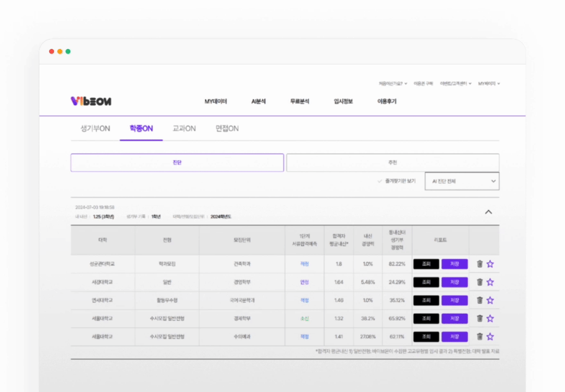
Task: Delete the 성균관대학교 row with trash icon
Action: (480, 264)
